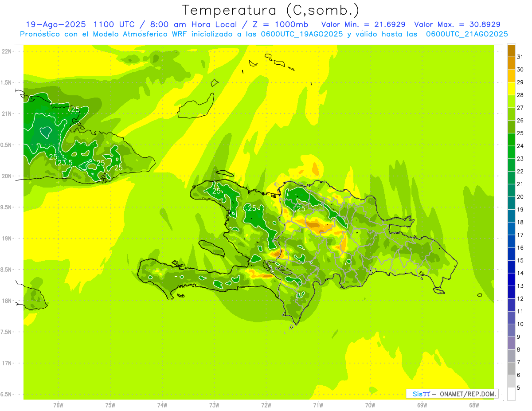Select the '19-Ago-2025' date text
The width and height of the screenshot is (532, 411).
[x=55, y=24]
